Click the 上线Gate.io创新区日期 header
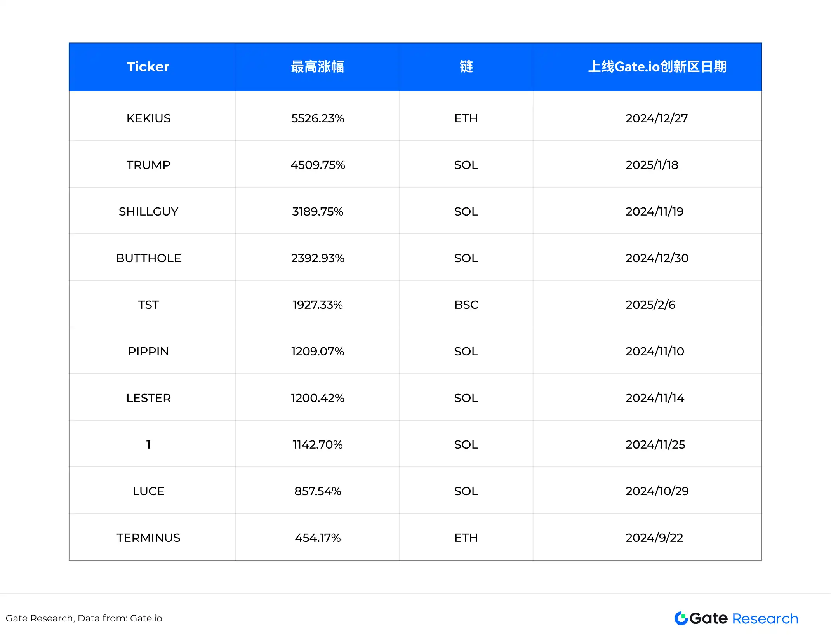Image resolution: width=831 pixels, height=644 pixels. (657, 67)
